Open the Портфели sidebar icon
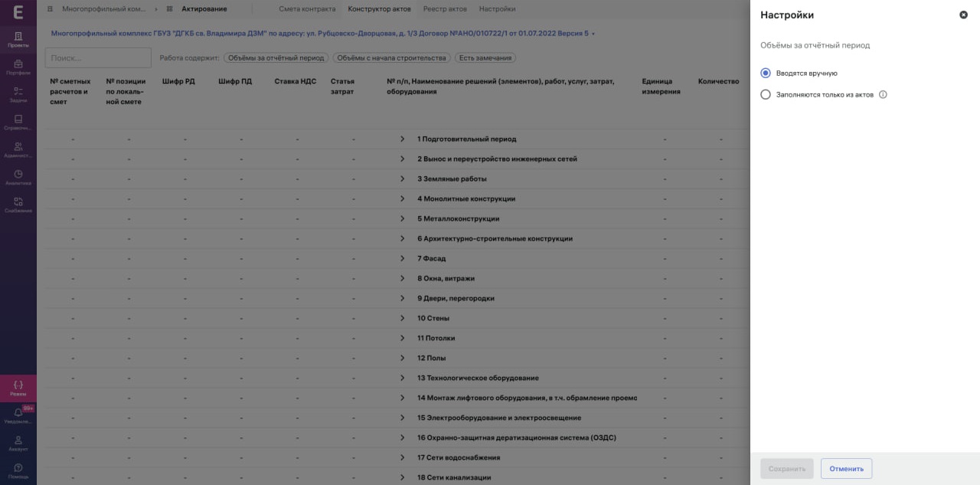Screen dimensions: 980x485 (x=18, y=67)
